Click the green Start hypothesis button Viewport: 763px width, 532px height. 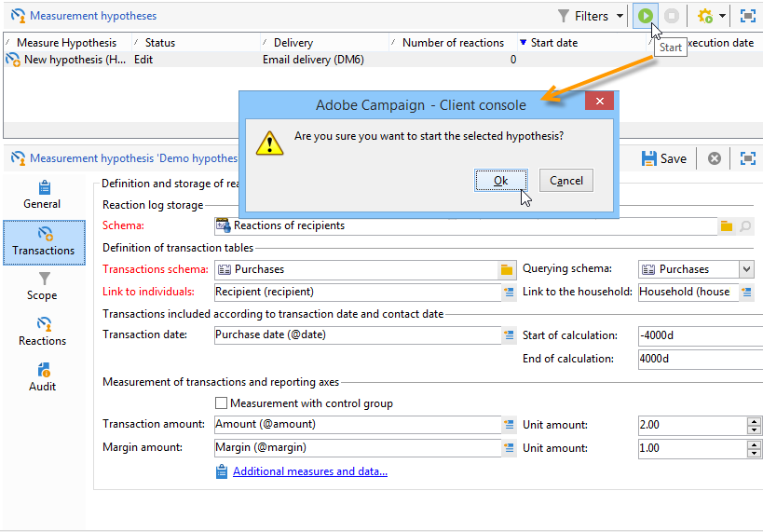coord(646,16)
